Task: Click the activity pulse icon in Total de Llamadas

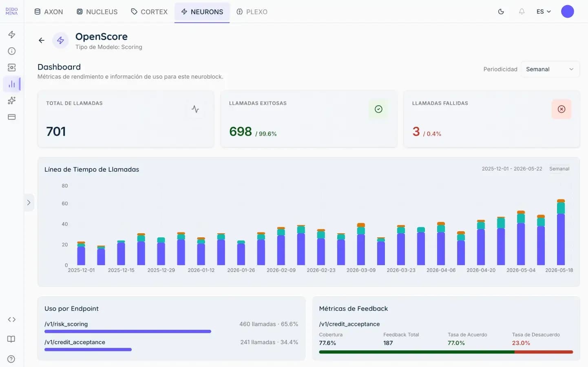Action: [195, 109]
